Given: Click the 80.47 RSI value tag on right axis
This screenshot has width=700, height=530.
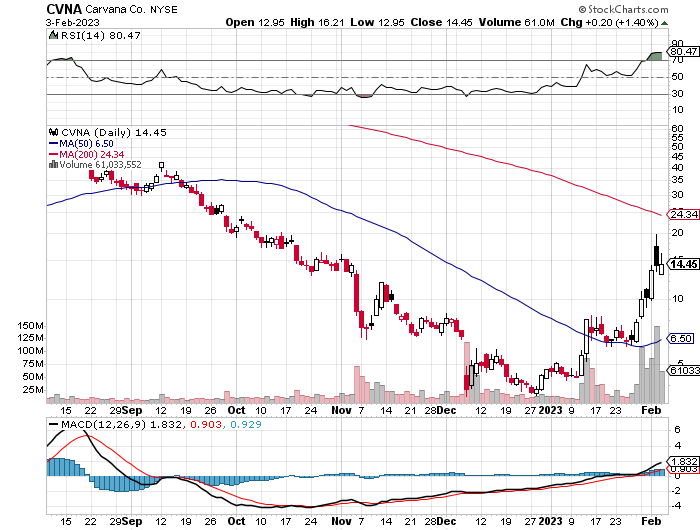Looking at the screenshot, I should click(x=683, y=52).
